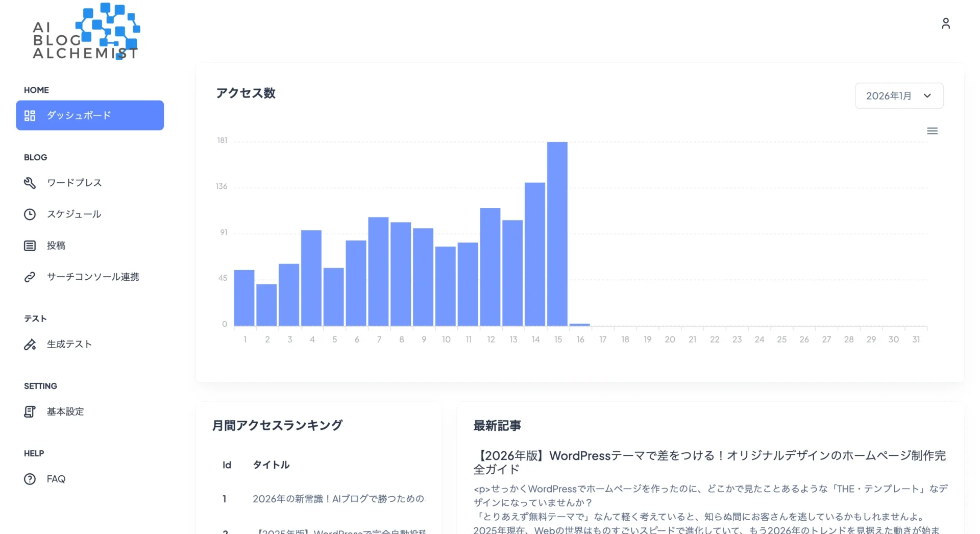Open the FAQ help page

[56, 479]
